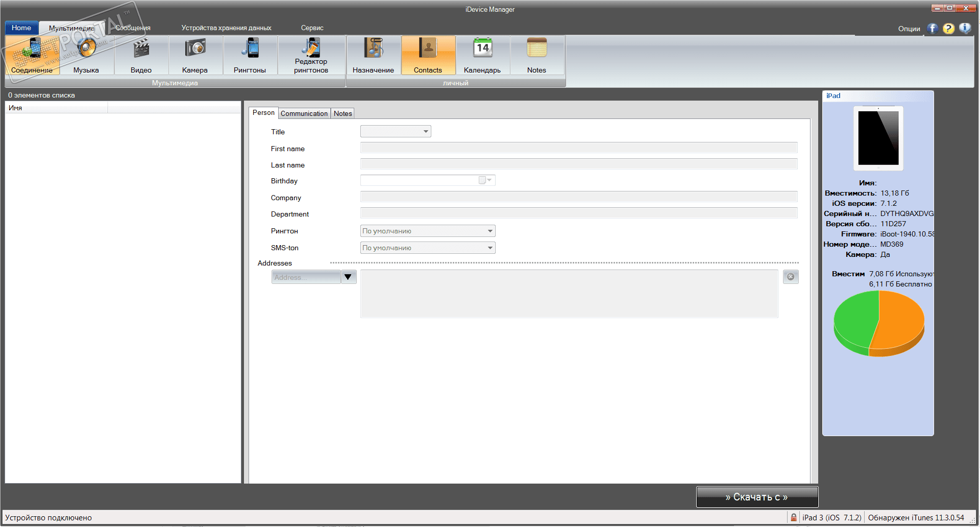Click the Last name input field

click(579, 164)
